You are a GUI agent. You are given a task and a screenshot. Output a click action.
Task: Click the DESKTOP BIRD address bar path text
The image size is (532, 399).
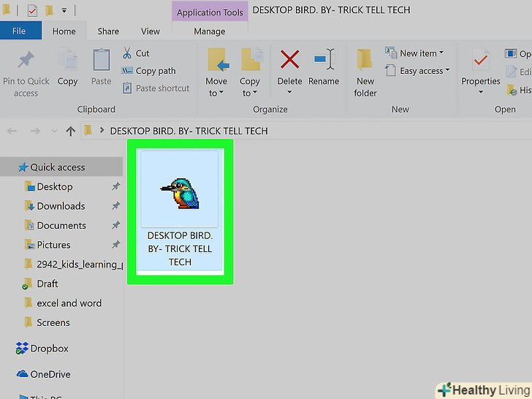189,131
